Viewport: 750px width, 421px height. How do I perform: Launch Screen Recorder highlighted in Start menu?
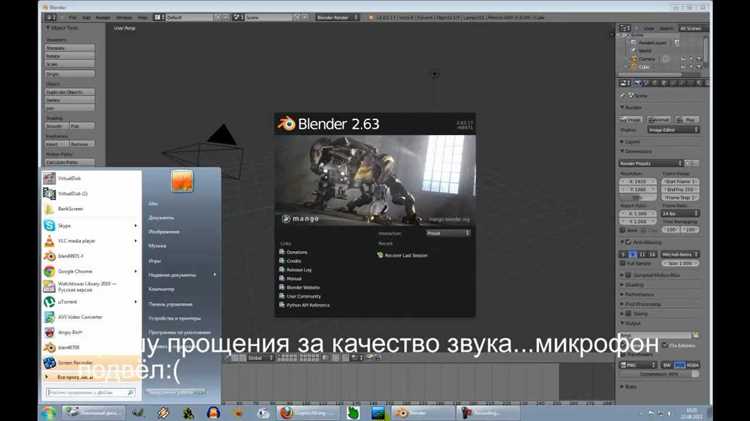click(x=91, y=363)
